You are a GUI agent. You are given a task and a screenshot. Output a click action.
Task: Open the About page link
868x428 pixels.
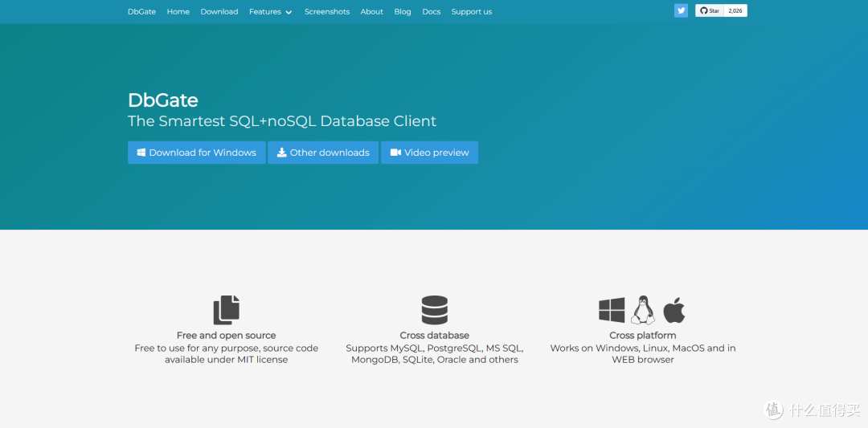coord(371,12)
